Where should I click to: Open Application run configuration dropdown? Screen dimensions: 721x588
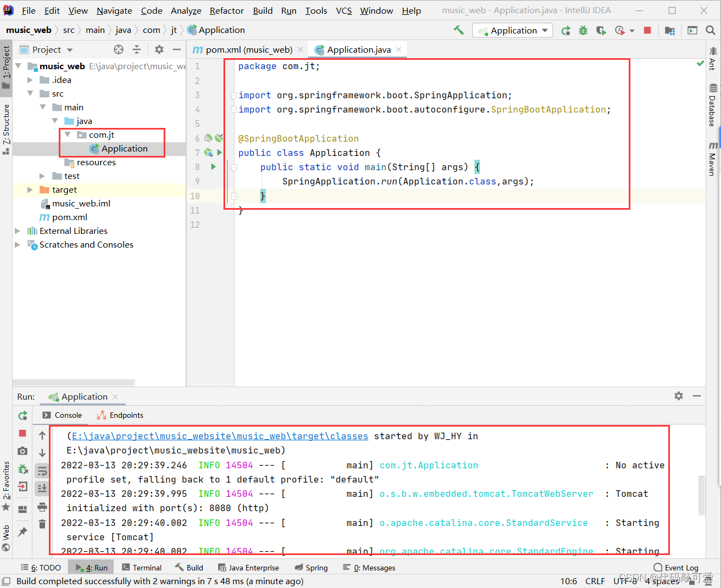[x=513, y=31]
